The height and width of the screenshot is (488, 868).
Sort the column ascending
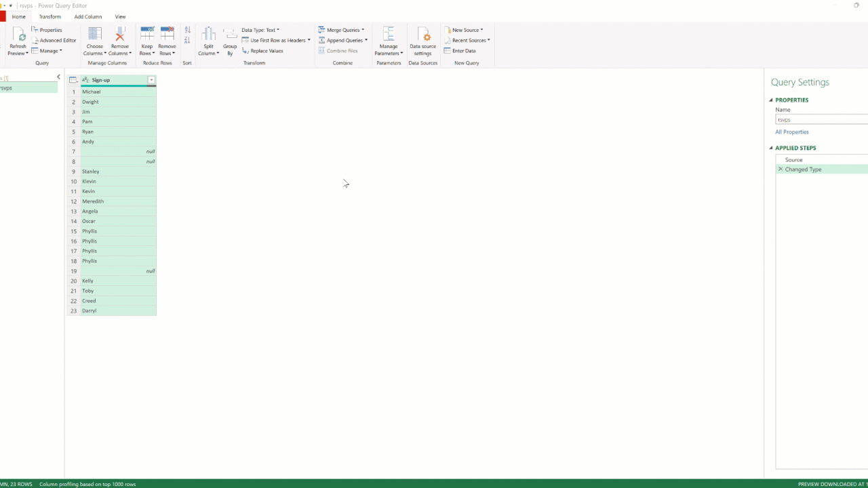pos(188,30)
